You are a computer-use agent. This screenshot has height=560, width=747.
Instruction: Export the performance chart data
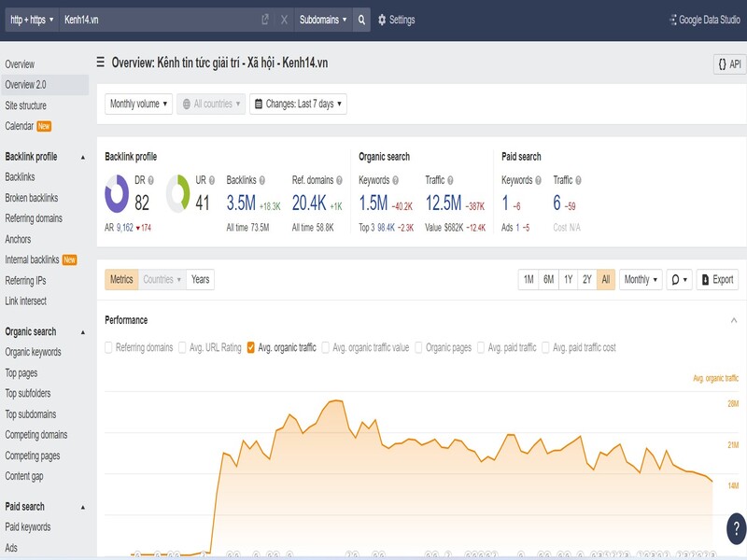(x=717, y=279)
